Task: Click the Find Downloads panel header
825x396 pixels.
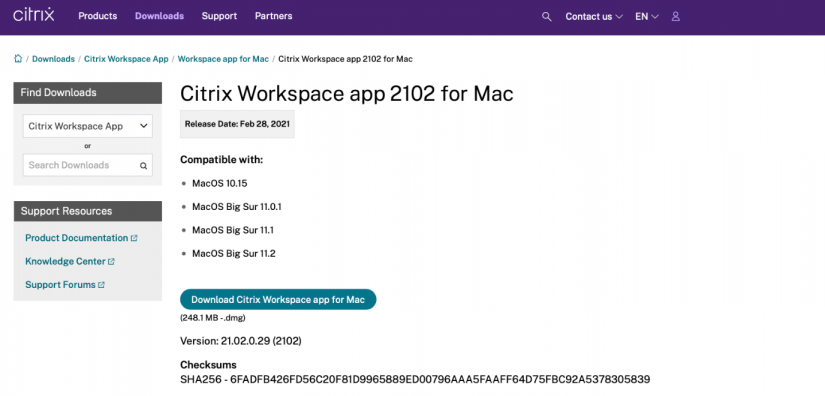Action: click(87, 93)
